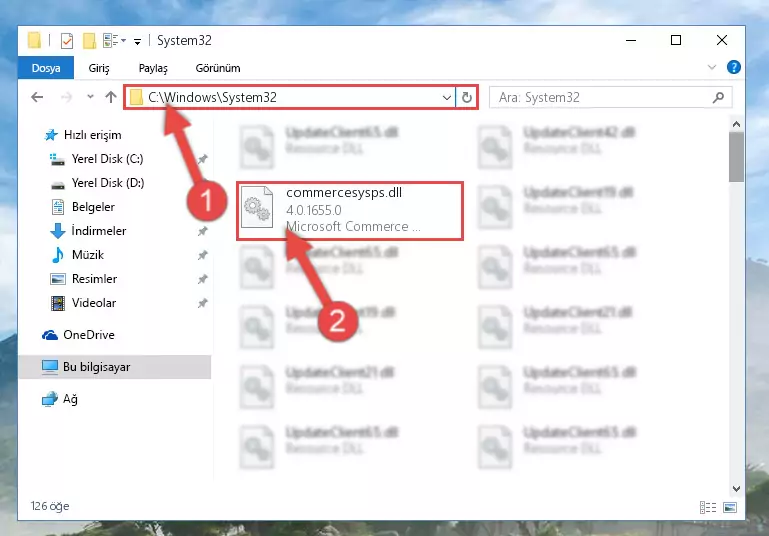The height and width of the screenshot is (536, 769).
Task: Refresh the System32 folder
Action: 466,98
